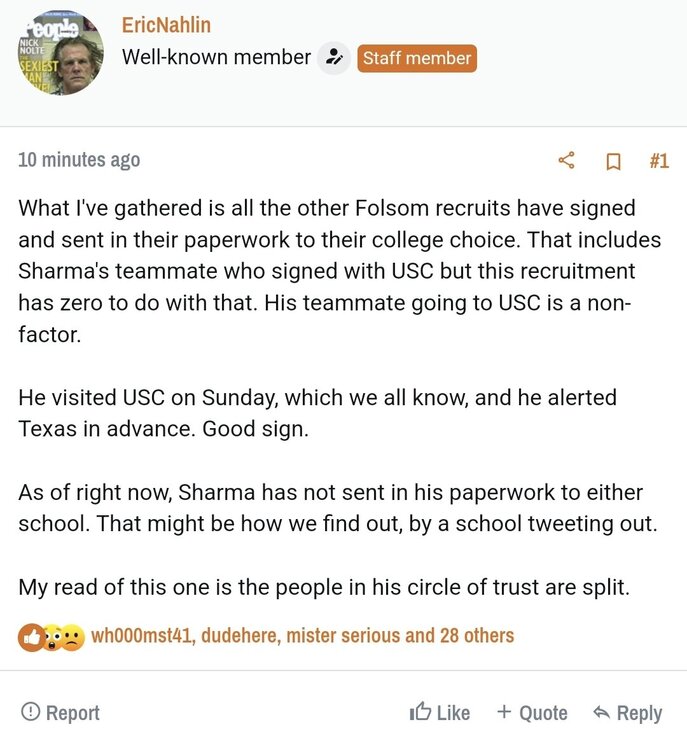Open EricNahlin's profile avatar

click(60, 53)
